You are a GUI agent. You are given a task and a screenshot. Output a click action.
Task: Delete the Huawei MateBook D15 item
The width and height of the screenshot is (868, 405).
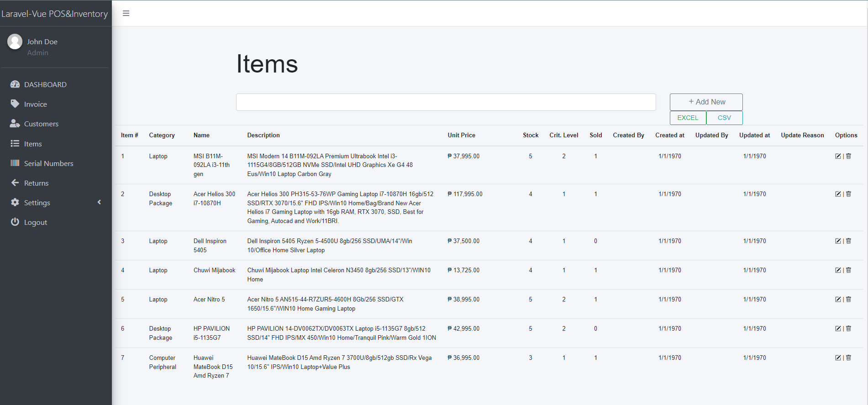pos(848,358)
